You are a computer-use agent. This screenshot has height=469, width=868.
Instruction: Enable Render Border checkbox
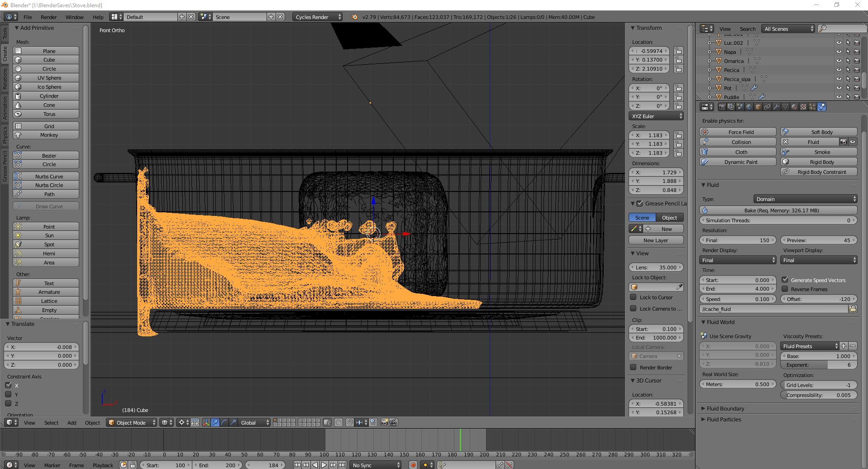click(x=634, y=367)
